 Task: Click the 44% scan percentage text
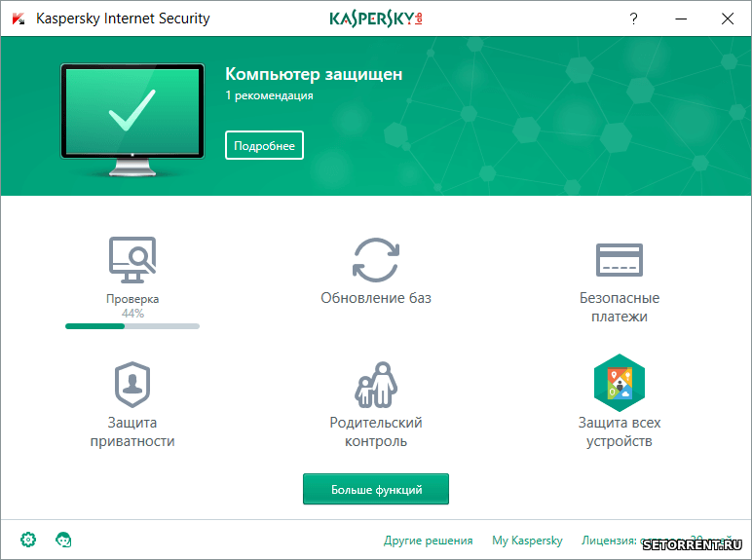132,313
